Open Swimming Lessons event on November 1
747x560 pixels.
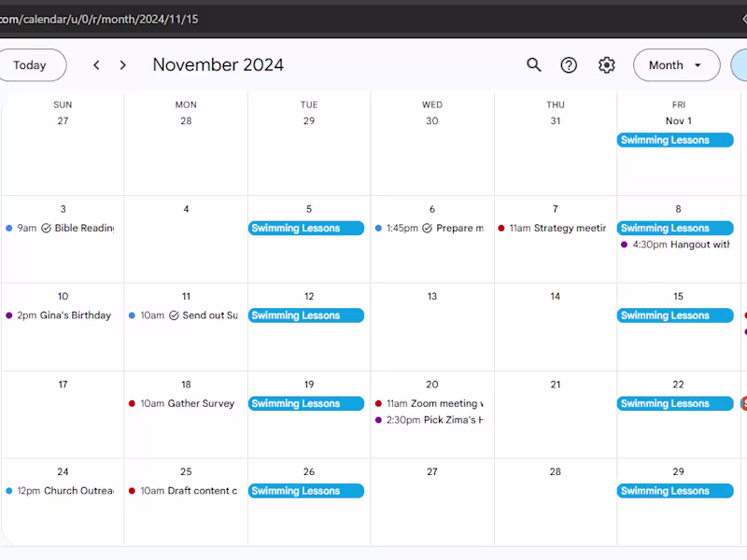tap(675, 140)
